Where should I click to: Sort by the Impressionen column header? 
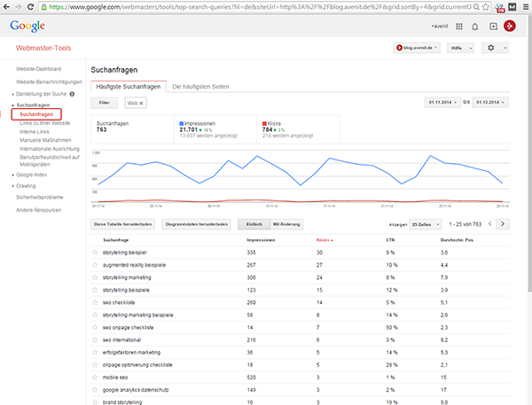tap(261, 240)
